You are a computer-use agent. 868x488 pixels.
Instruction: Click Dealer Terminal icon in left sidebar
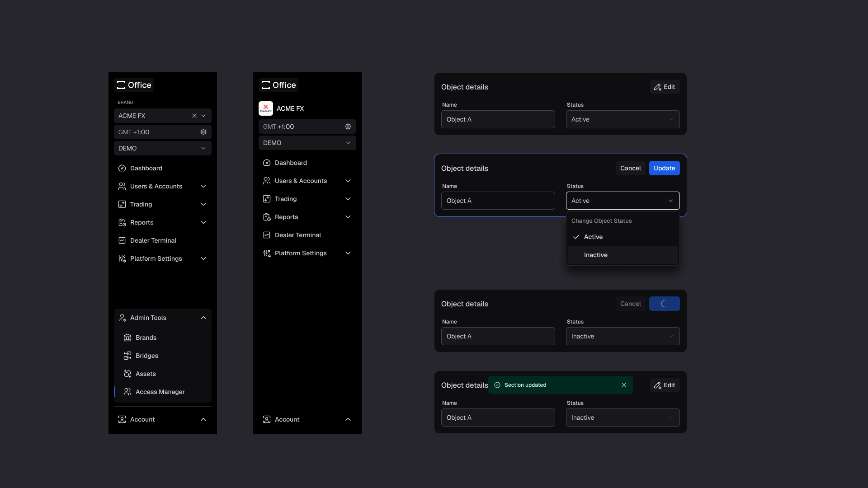(x=122, y=240)
